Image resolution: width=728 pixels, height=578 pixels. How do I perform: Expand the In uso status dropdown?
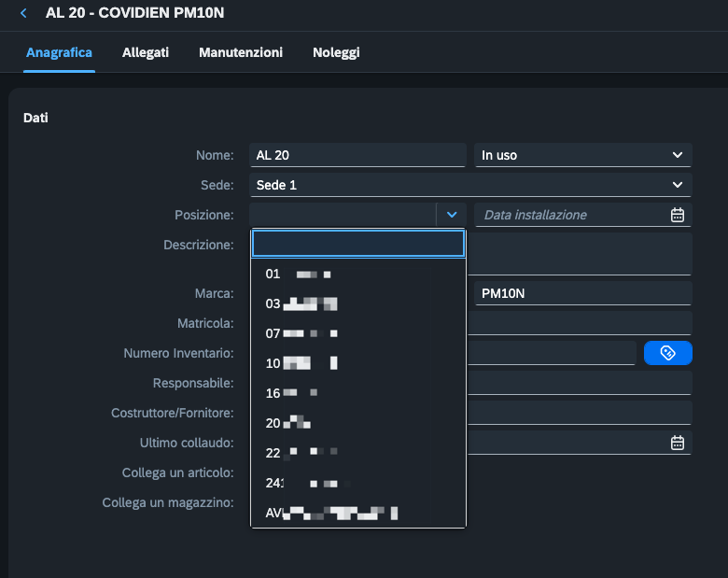click(677, 155)
